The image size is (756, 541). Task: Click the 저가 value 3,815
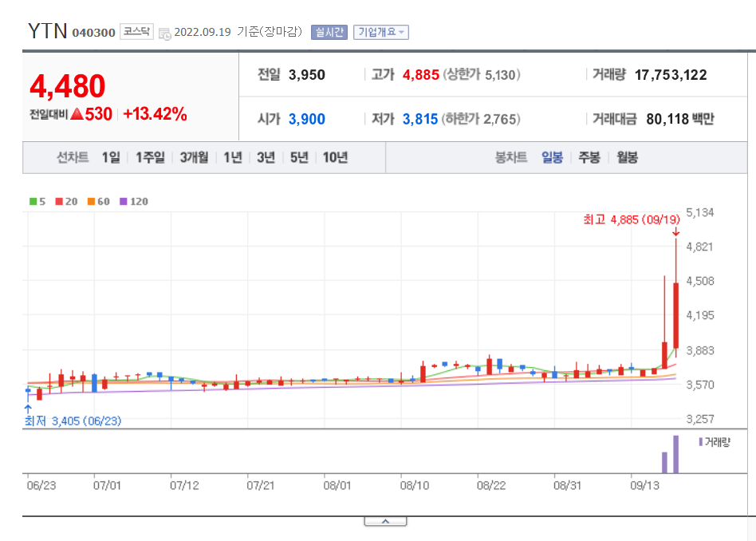[420, 119]
